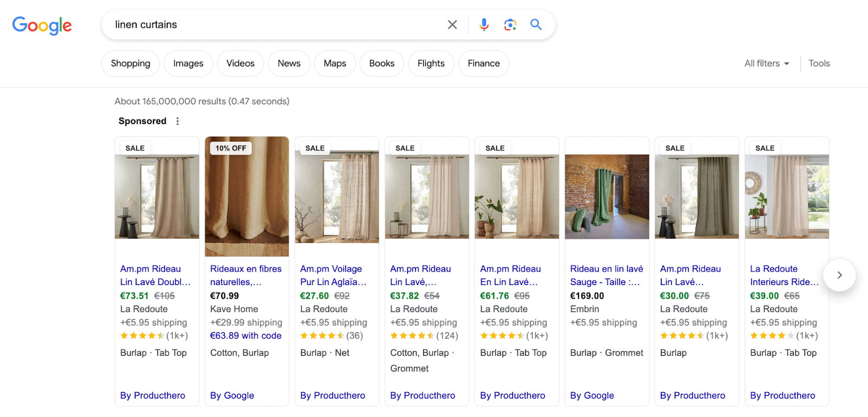
Task: Switch to the News tab
Action: pos(289,64)
